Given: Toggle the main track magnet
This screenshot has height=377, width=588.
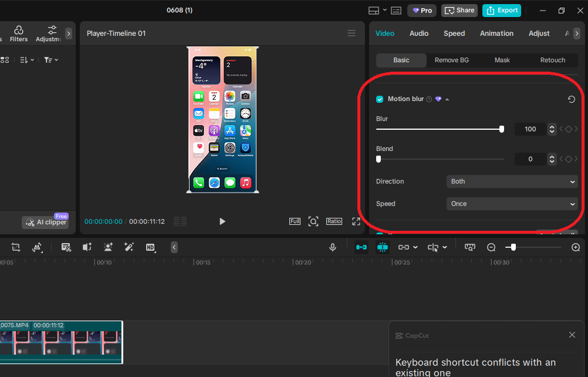Looking at the screenshot, I should 361,247.
